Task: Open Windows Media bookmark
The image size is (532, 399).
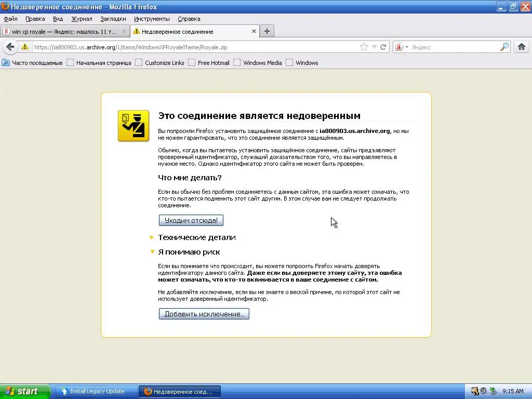Action: pos(258,63)
